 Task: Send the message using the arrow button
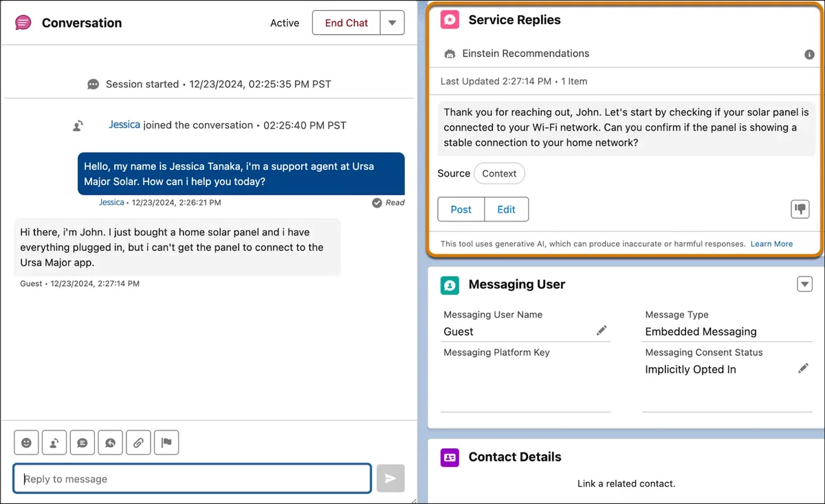(x=390, y=479)
